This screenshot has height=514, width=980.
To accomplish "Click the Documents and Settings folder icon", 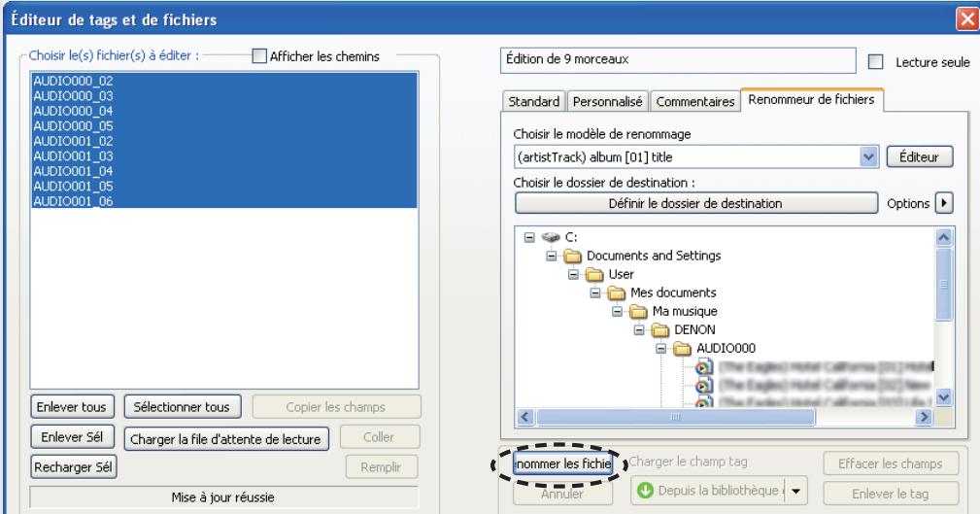I will (x=572, y=256).
